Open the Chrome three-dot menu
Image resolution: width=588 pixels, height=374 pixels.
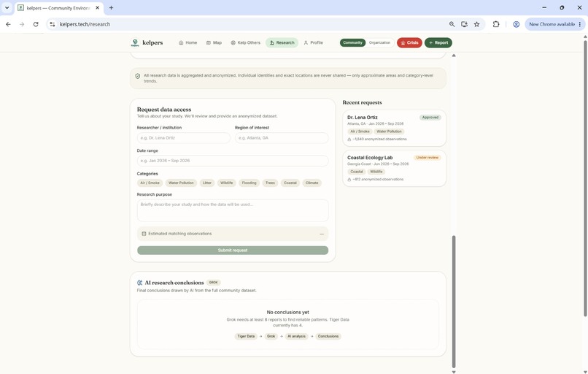tap(580, 24)
